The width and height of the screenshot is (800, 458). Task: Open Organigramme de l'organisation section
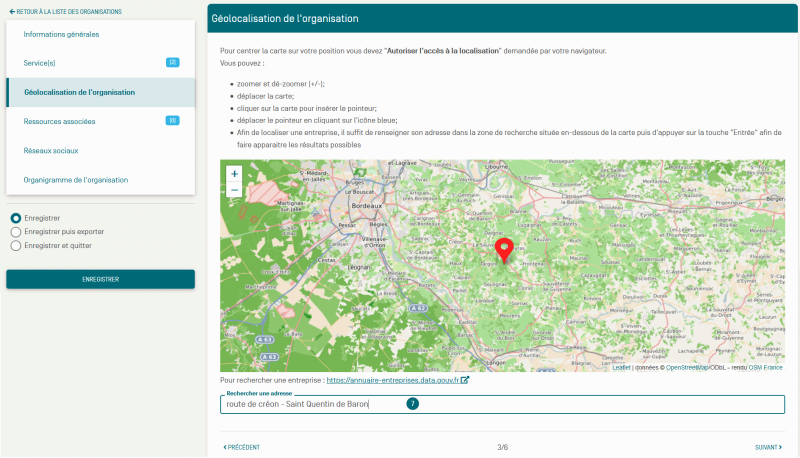tap(75, 180)
